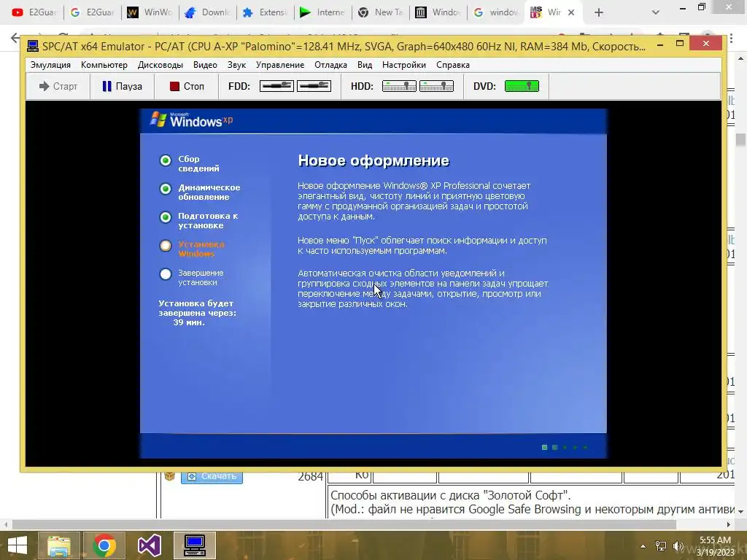Click the taskbar clock 5:55 AM
Viewport: 747px width, 560px height.
pos(715,540)
